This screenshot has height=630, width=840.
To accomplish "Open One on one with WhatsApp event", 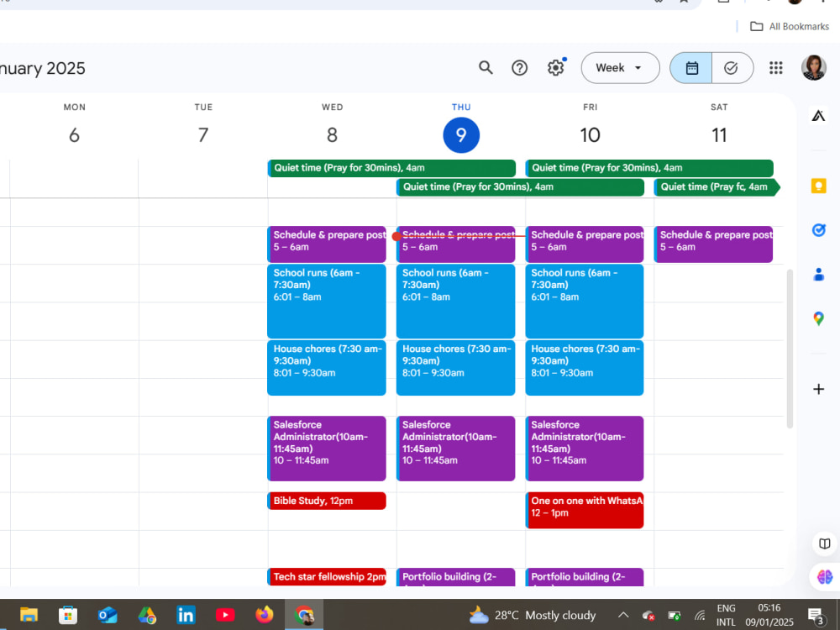I will pos(585,511).
